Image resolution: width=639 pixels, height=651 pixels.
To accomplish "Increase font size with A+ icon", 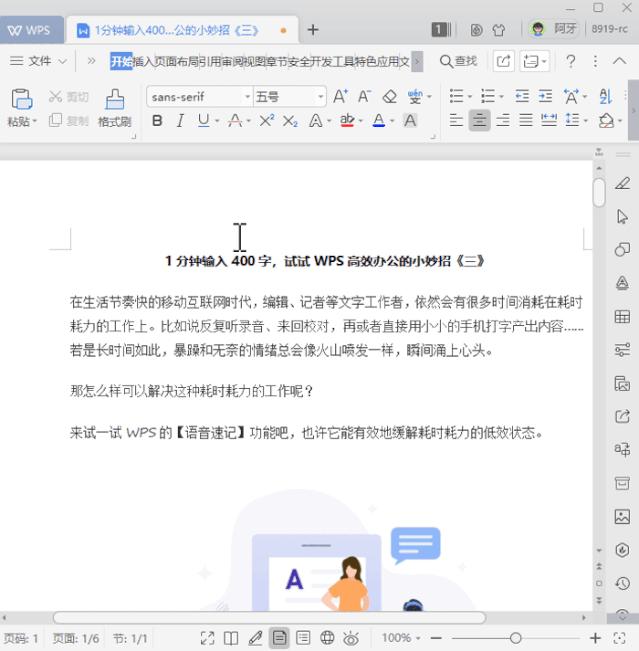I will 340,97.
